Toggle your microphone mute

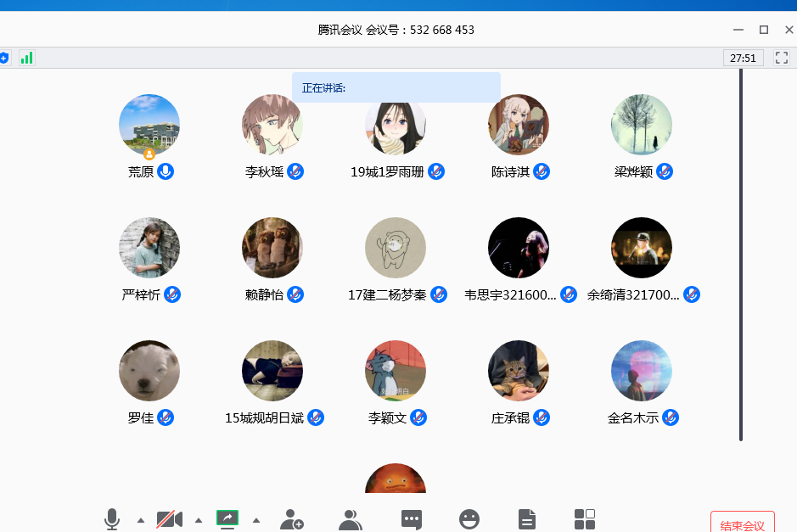coord(112,518)
